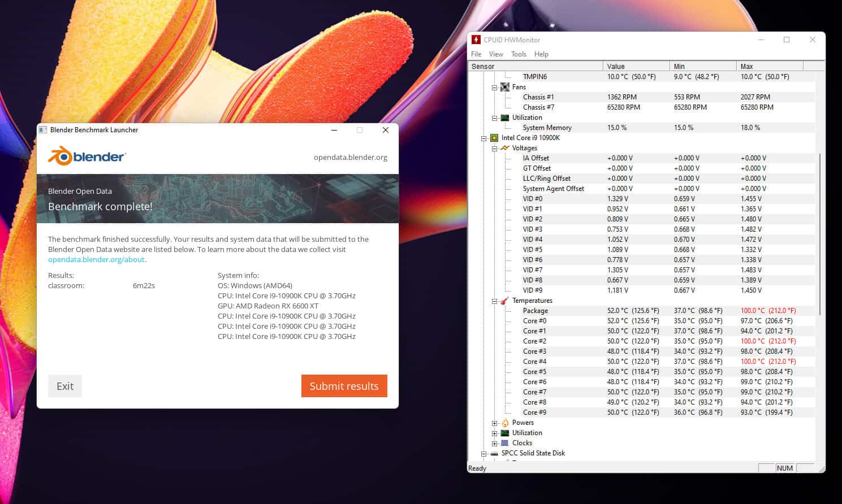Collapse the SPCC Solid State Disk node
Screen dimensions: 842x504
484,454
